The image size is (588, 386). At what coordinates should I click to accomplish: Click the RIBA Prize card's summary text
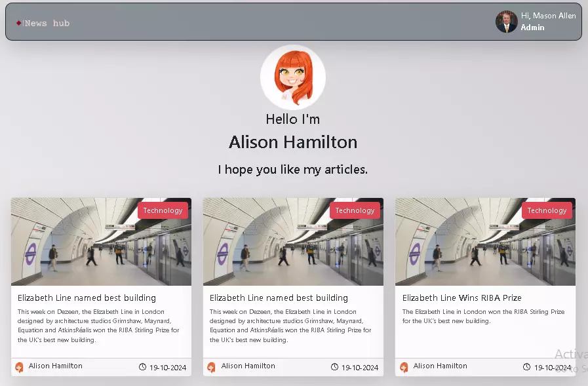(483, 317)
